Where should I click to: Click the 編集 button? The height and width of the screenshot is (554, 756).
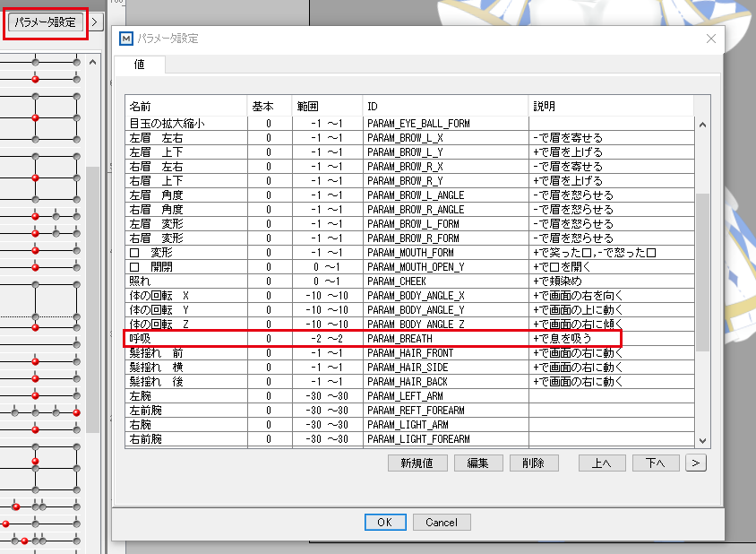(477, 463)
